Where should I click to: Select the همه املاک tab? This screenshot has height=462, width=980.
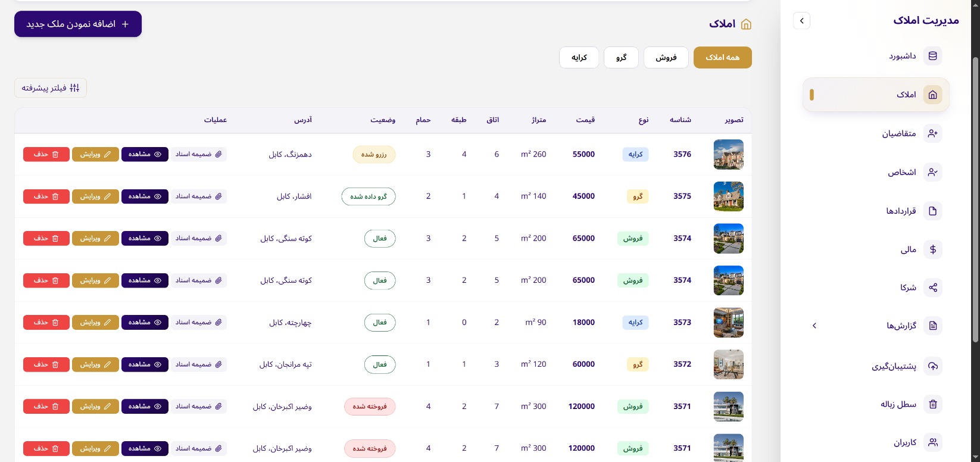(x=722, y=58)
